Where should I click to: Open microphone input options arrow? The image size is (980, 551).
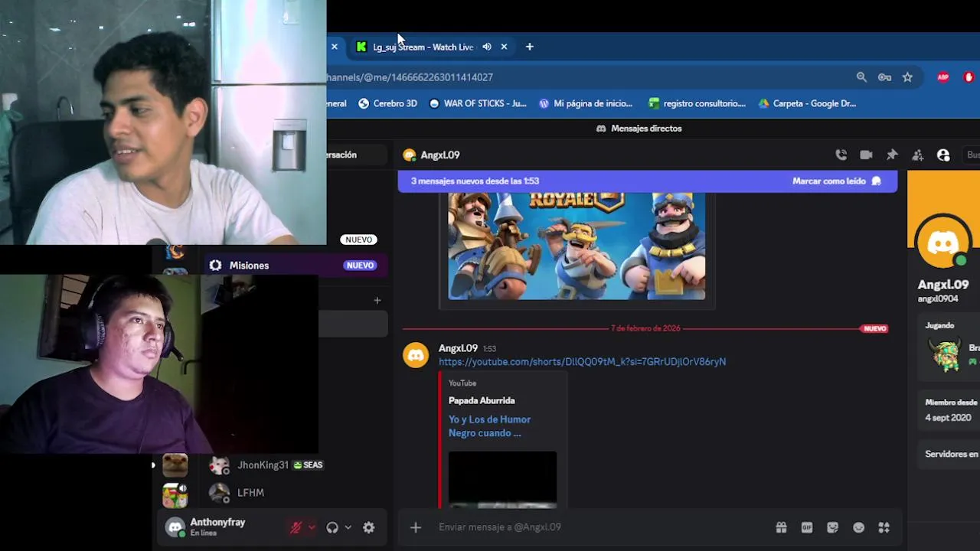(x=311, y=527)
